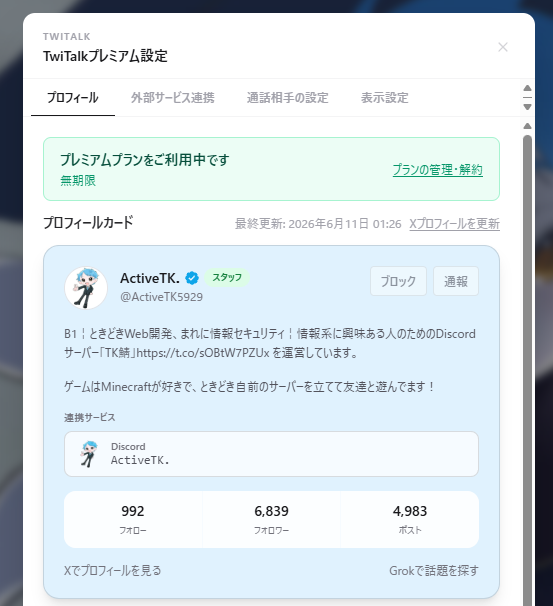Click the Grokで話題を探す link

tap(434, 570)
